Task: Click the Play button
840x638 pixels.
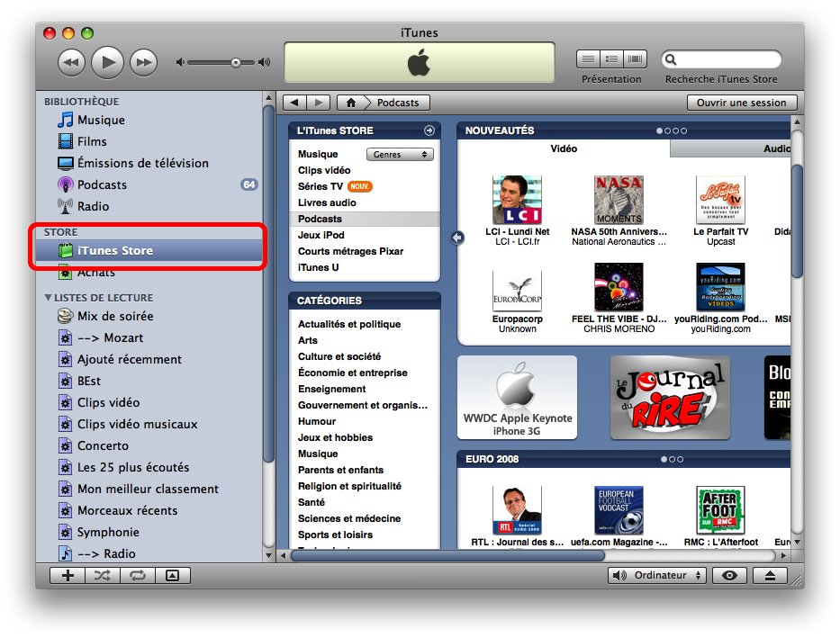Action: click(108, 62)
